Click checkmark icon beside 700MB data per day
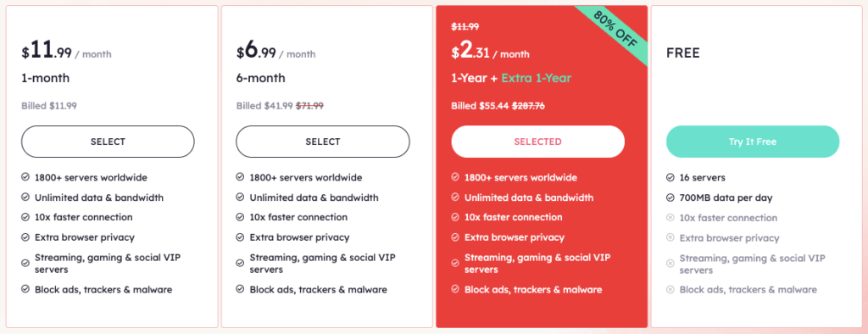Screen dimensions: 868x334 point(670,198)
